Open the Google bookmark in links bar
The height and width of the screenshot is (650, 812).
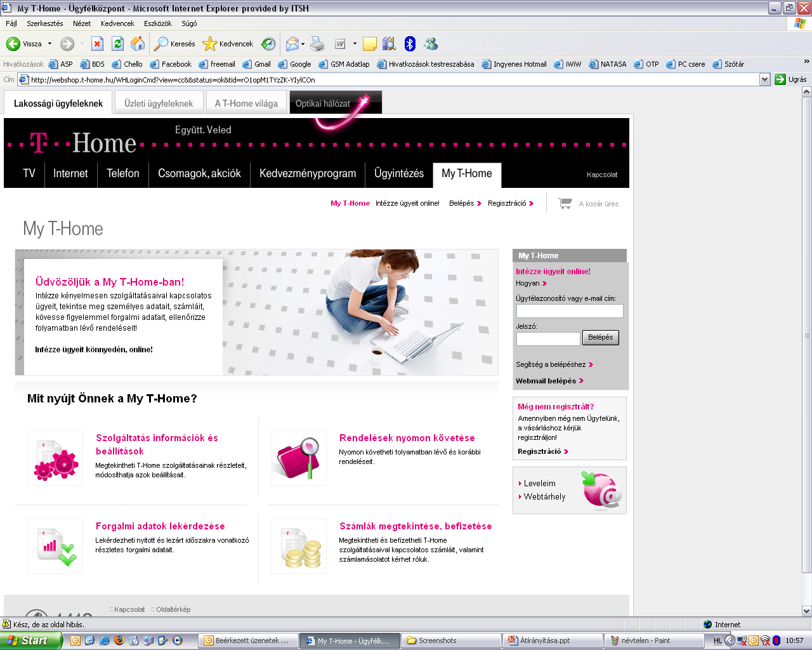click(x=295, y=64)
